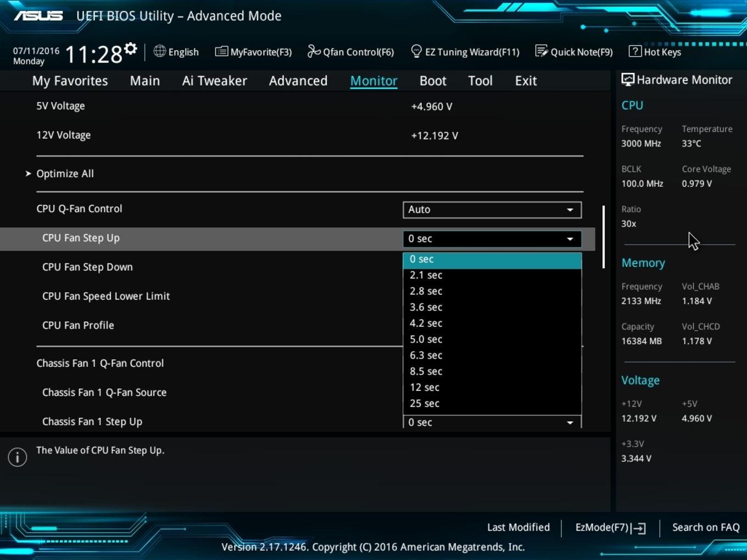Collapse the CPU Fan Step Up dropdown
Viewport: 747px width, 560px height.
point(492,239)
